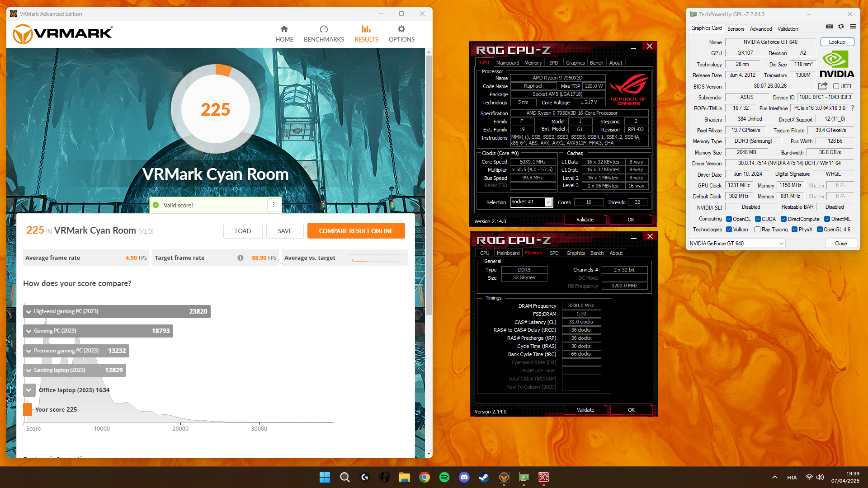Open SPD tab in upper CPU-Z window
868x488 pixels.
click(x=553, y=63)
